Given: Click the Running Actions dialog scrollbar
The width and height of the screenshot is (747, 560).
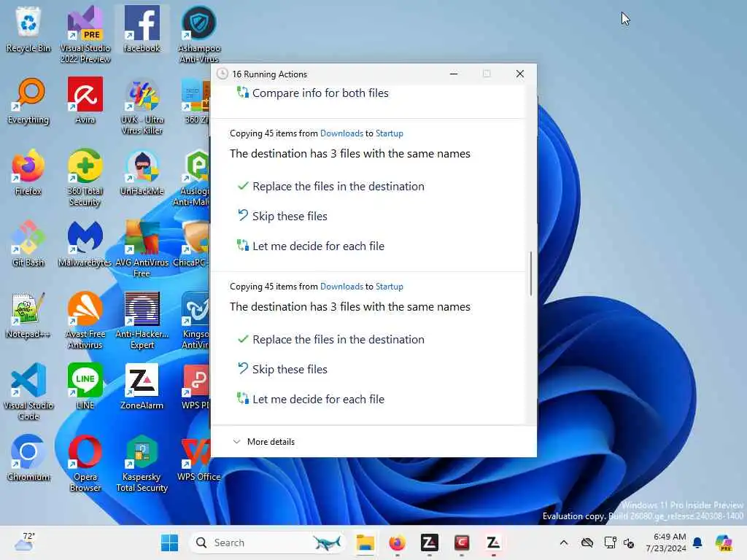Looking at the screenshot, I should pos(531,273).
